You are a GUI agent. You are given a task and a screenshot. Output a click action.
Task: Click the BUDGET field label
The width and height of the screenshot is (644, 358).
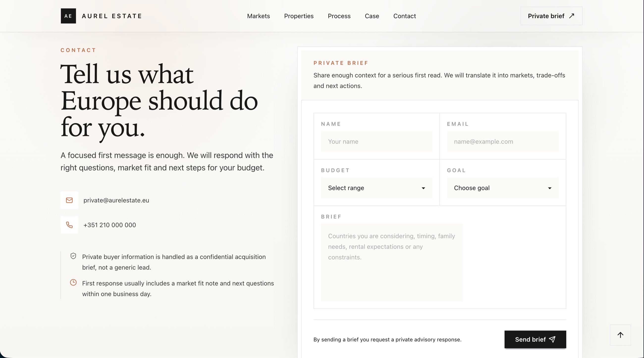[x=335, y=170]
